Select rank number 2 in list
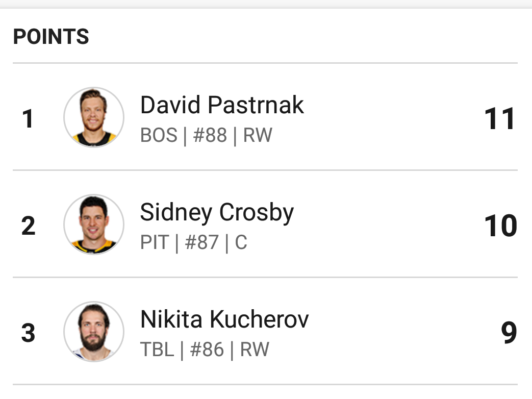 pyautogui.click(x=28, y=226)
